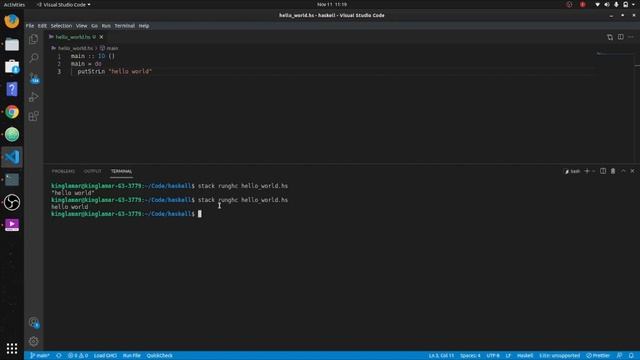Click the Prettier status bar item
Image resolution: width=640 pixels, height=360 pixels.
tap(598, 356)
